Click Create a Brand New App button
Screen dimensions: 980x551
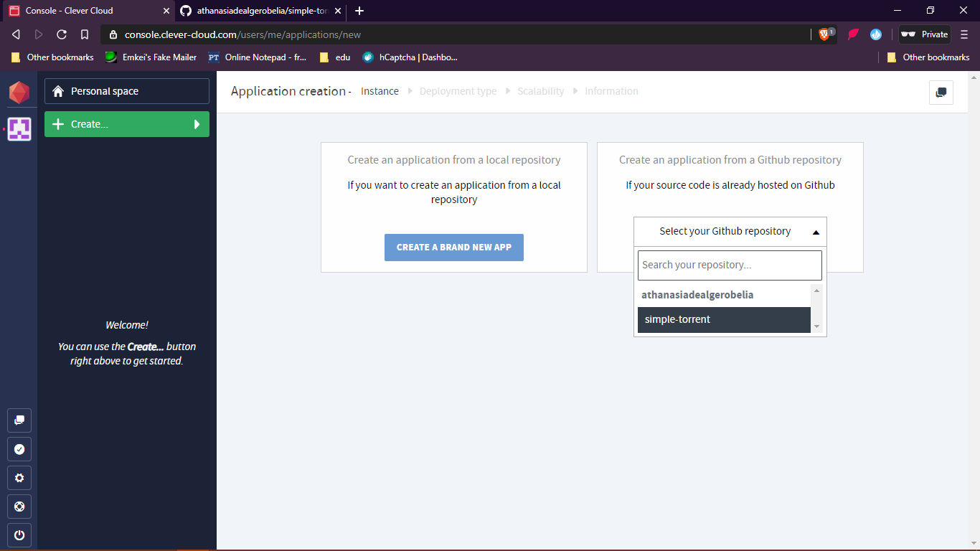coord(454,248)
